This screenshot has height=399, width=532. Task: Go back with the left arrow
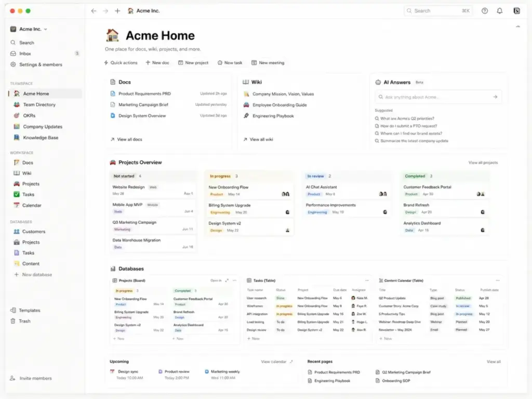tap(94, 11)
